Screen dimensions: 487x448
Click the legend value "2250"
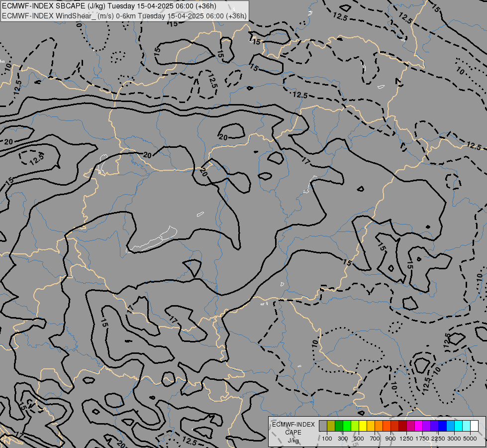click(x=438, y=439)
